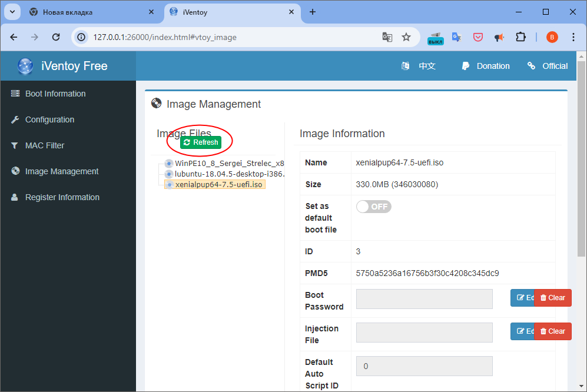Screen dimensions: 587x392
Task: Toggle Set as default boot file switch
Action: 374,207
